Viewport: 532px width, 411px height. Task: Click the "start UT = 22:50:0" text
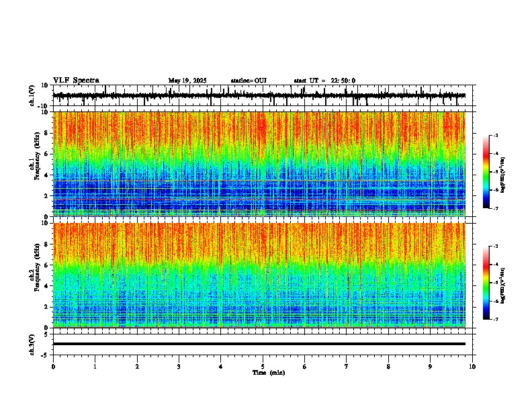pyautogui.click(x=324, y=81)
